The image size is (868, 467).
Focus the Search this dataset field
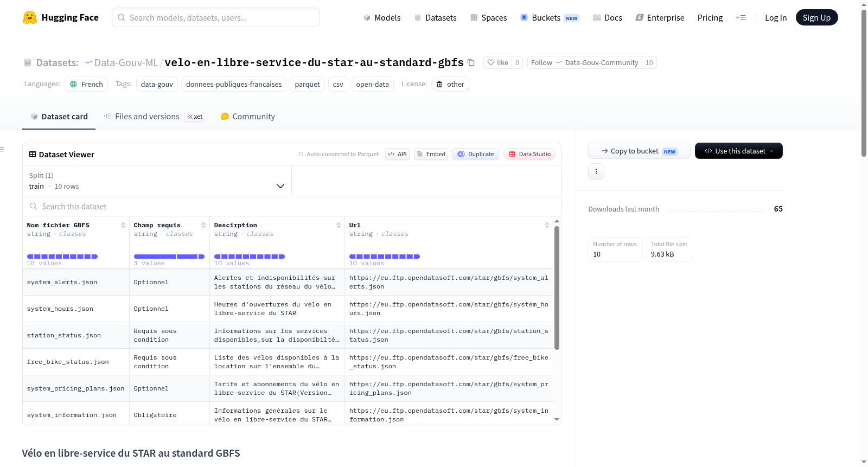point(292,207)
